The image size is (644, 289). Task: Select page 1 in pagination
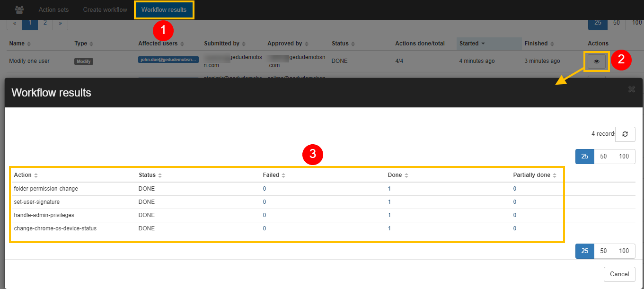(30, 23)
